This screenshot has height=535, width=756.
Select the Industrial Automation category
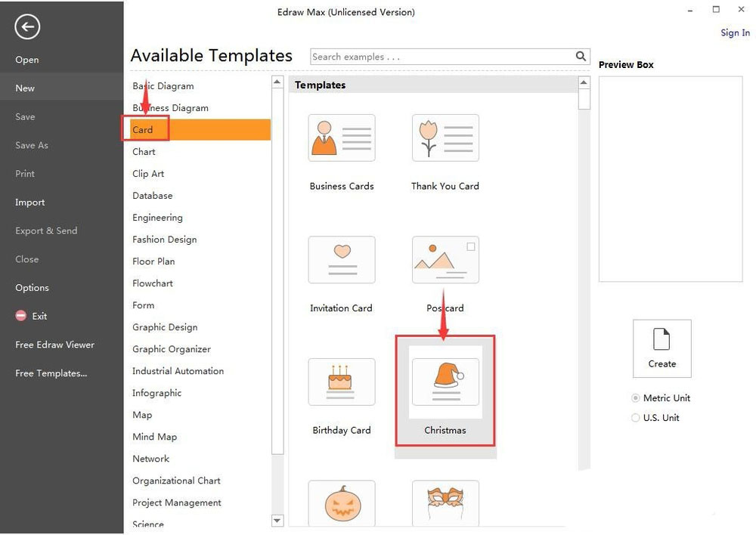point(178,371)
